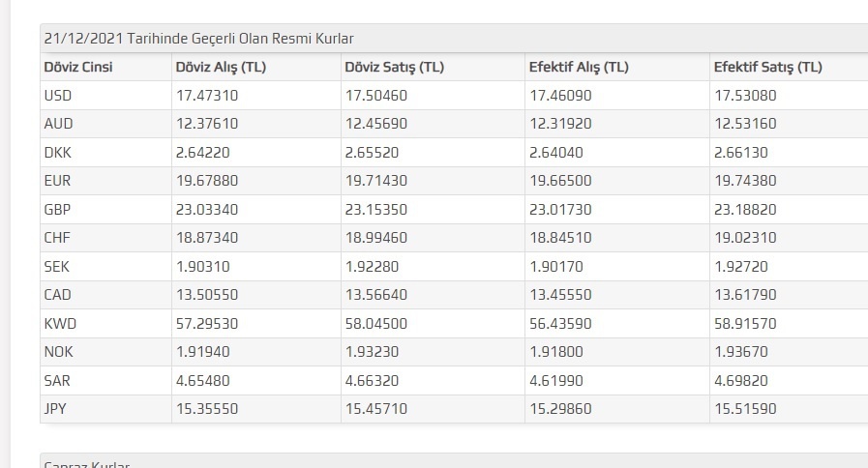Click the Döviz Cinsi column header
The width and height of the screenshot is (868, 468).
click(78, 67)
